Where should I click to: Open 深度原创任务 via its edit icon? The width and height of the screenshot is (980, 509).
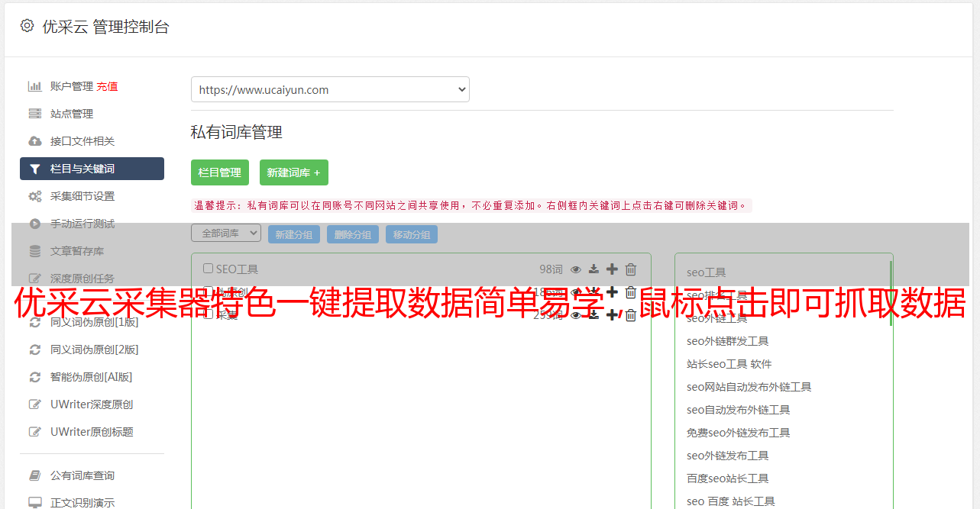click(35, 279)
